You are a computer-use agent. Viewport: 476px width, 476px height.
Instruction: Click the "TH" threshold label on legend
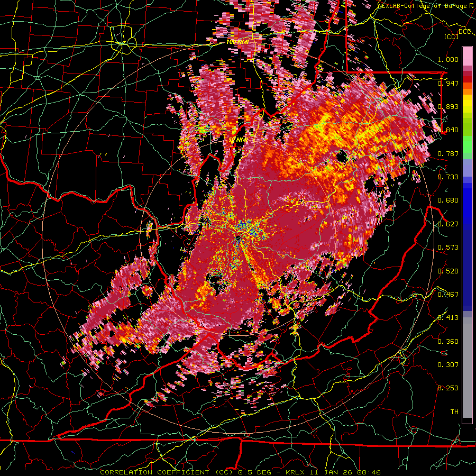tap(454, 412)
